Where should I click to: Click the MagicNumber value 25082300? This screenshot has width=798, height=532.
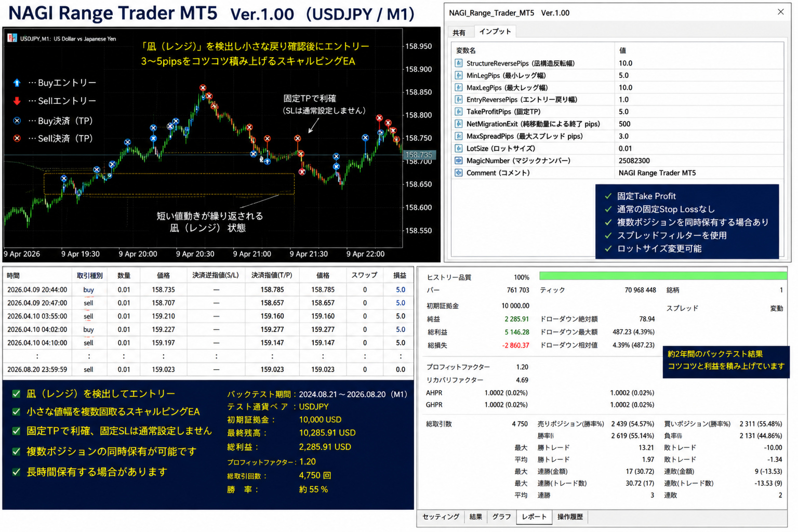(x=699, y=161)
